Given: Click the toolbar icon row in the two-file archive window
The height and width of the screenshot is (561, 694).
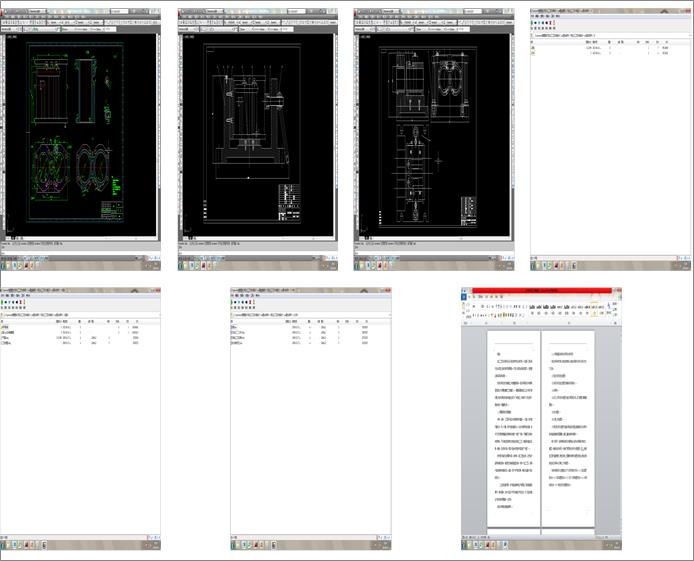Looking at the screenshot, I should pos(544,23).
